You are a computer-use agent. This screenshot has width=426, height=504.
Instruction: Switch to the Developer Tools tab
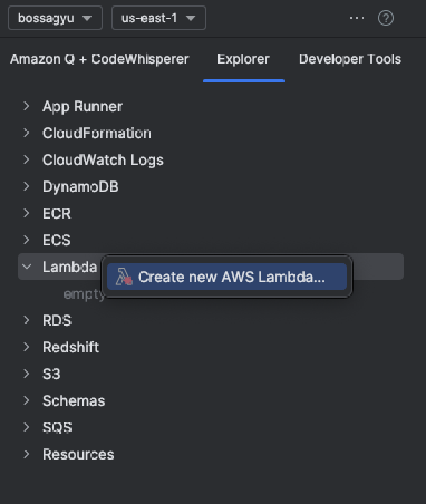(350, 59)
